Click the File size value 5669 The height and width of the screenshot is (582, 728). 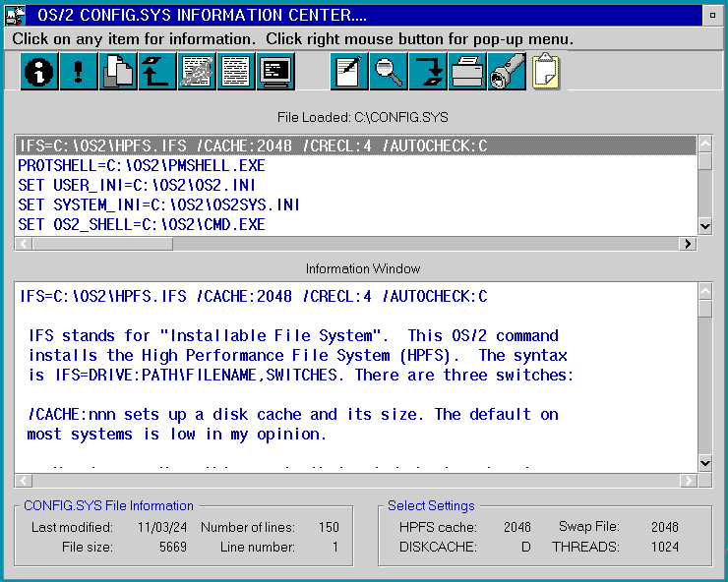coord(173,547)
